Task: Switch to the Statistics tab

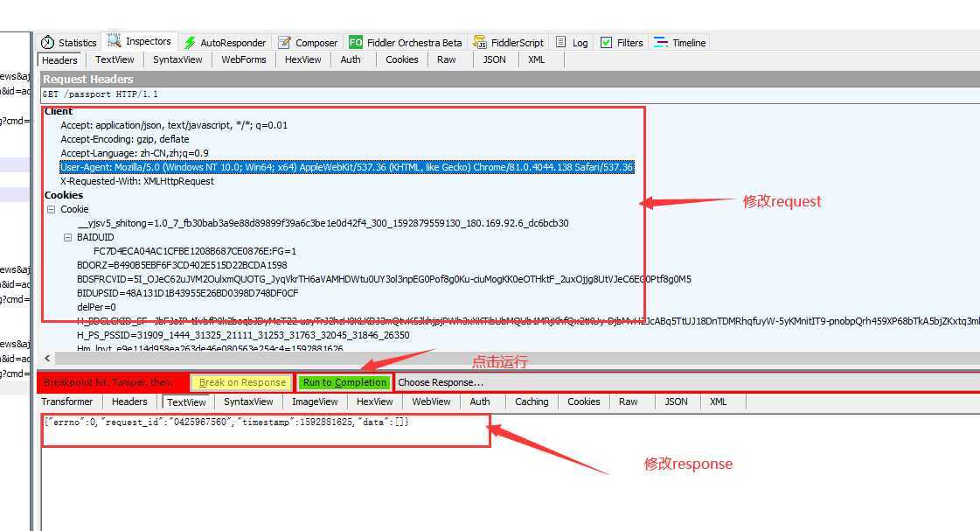Action: (x=69, y=43)
